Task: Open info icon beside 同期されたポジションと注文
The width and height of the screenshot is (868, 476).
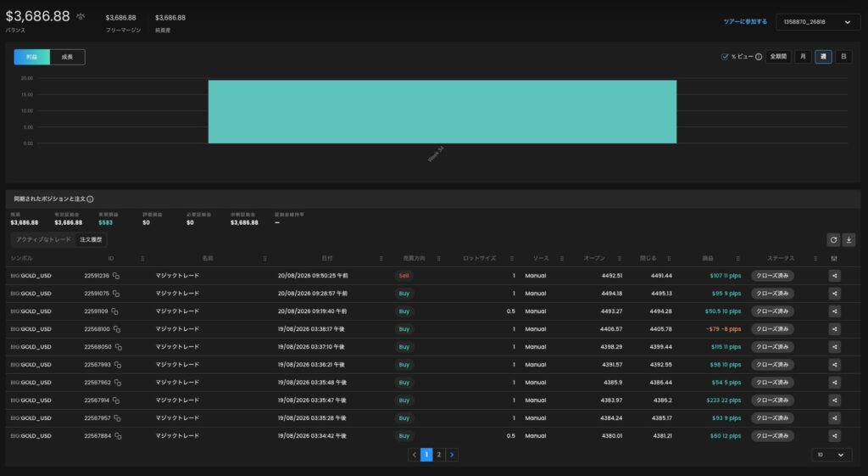Action: 90,199
